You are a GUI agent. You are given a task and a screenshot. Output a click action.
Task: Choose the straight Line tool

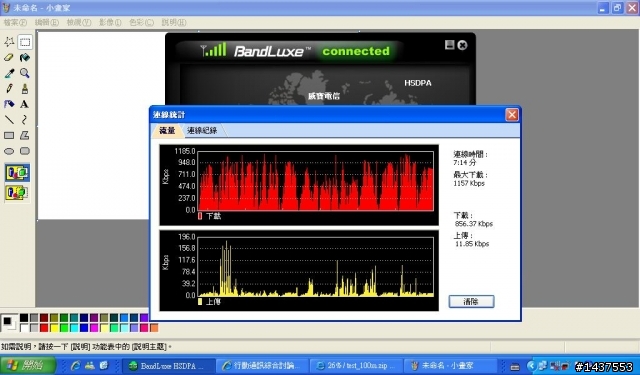tap(9, 120)
